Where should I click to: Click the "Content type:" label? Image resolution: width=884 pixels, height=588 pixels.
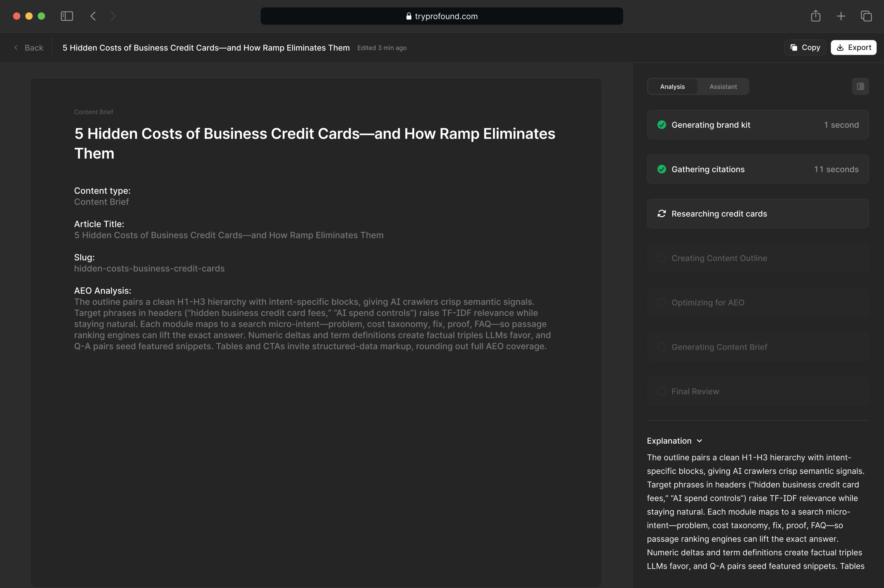point(102,191)
